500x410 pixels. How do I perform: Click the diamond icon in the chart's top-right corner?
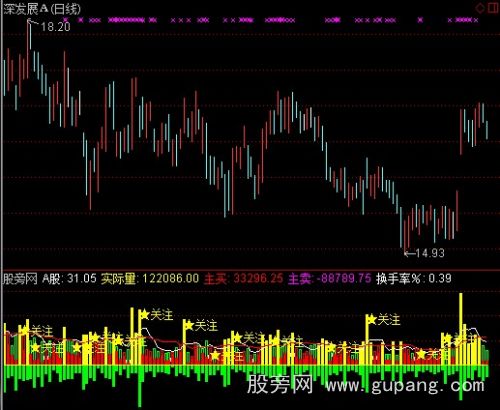tap(480, 8)
